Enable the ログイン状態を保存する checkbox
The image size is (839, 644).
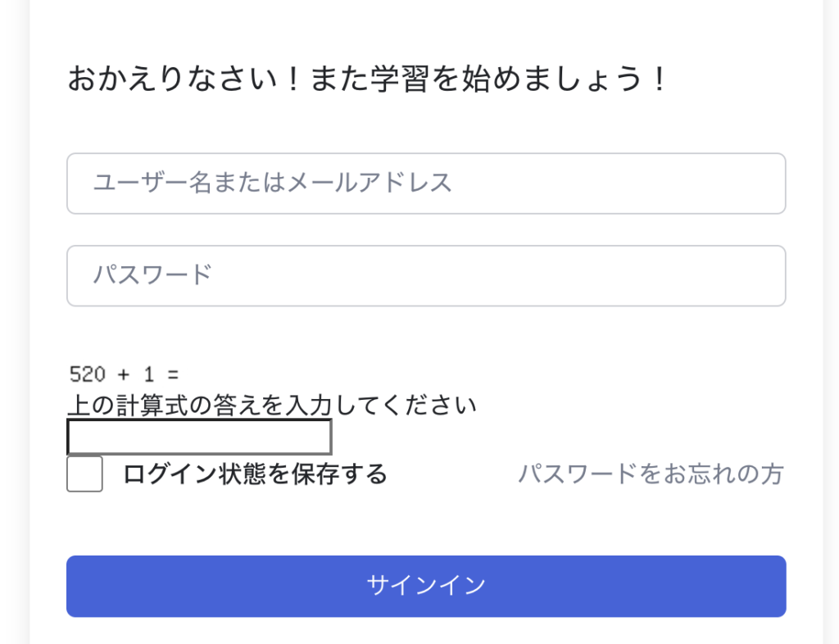coord(84,474)
